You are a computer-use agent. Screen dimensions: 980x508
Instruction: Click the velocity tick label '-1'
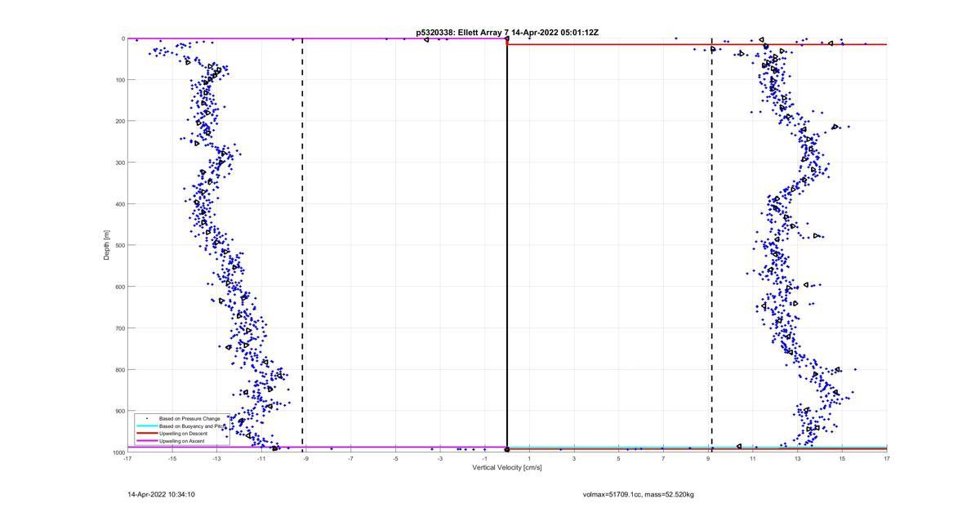pos(484,459)
